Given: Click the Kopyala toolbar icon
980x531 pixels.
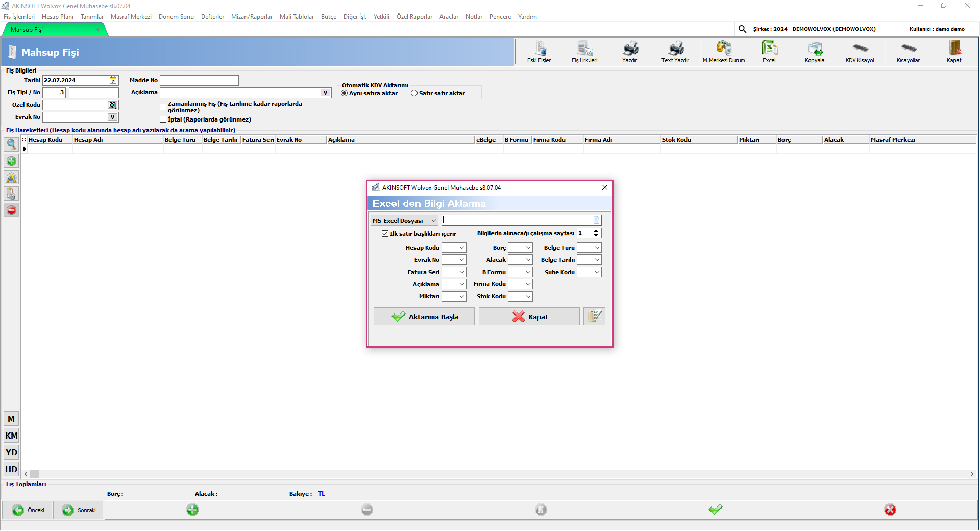Looking at the screenshot, I should [815, 52].
